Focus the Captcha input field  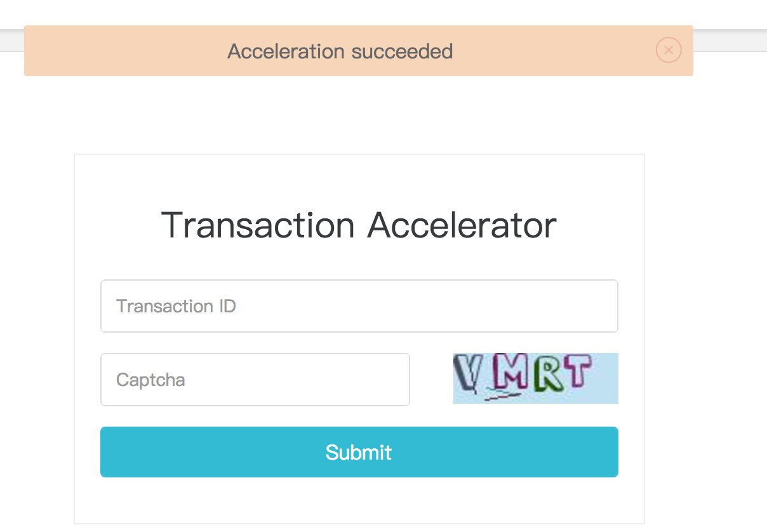click(255, 380)
